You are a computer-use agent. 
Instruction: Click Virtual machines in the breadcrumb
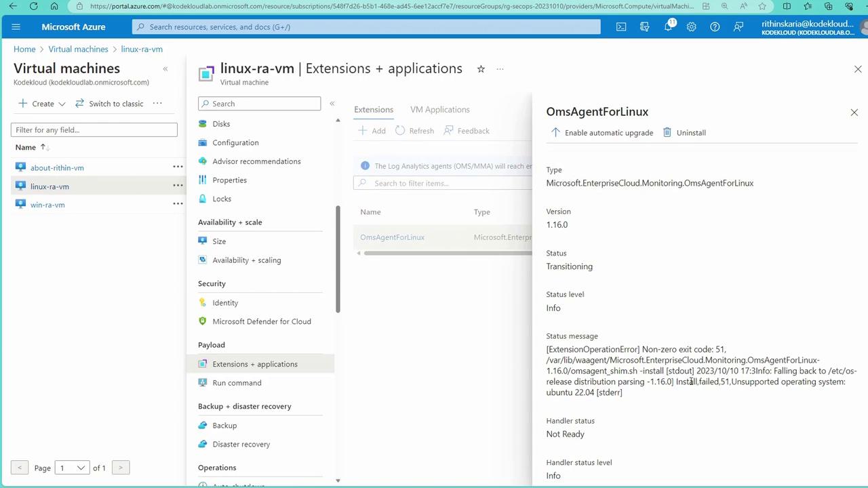click(78, 49)
